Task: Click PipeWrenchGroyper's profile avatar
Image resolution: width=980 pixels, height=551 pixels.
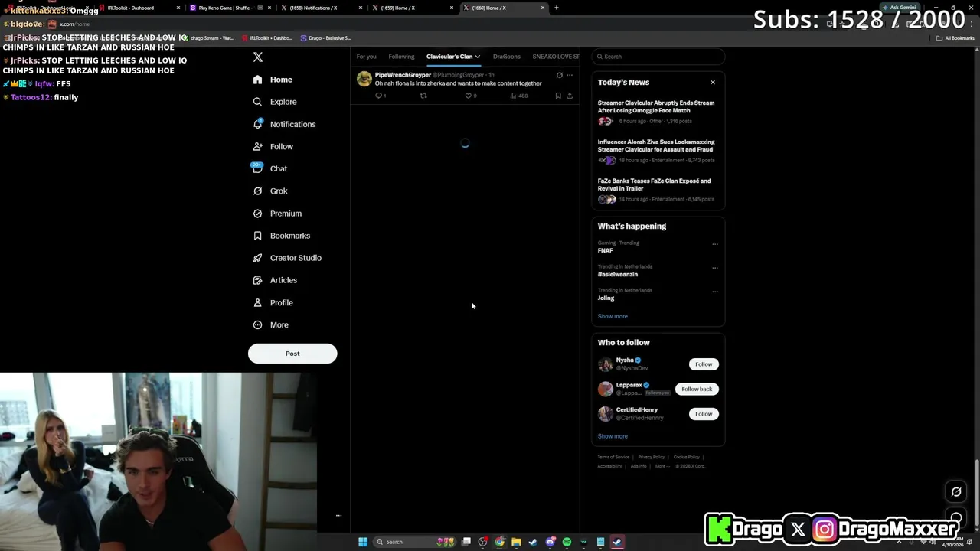Action: coord(364,79)
